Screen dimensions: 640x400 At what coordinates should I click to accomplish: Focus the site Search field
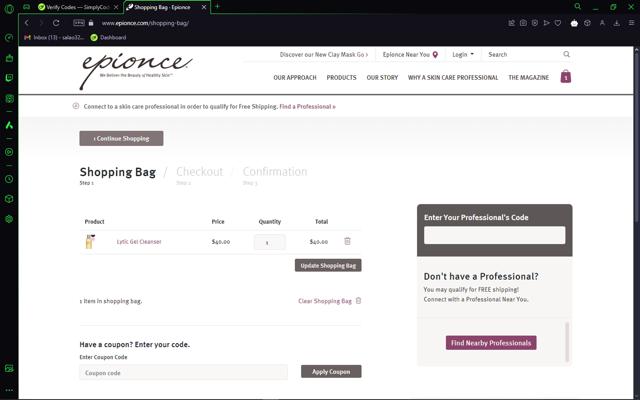[x=522, y=54]
